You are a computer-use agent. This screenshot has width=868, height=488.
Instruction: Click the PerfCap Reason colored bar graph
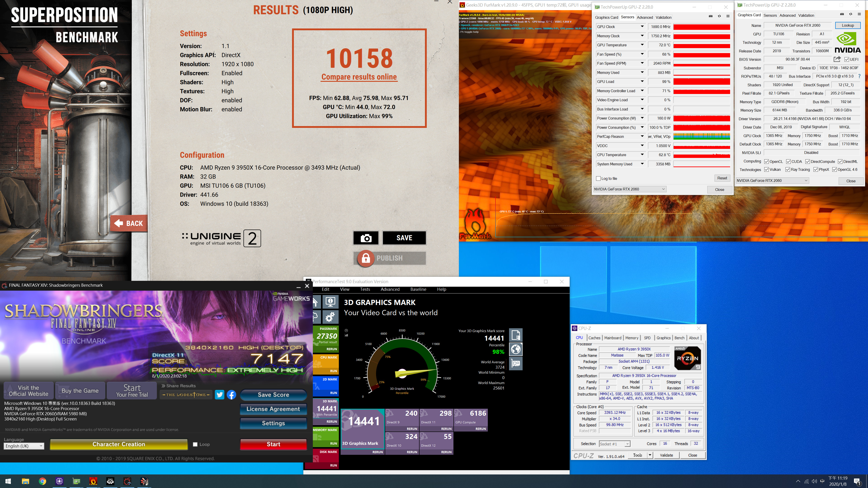click(x=702, y=136)
